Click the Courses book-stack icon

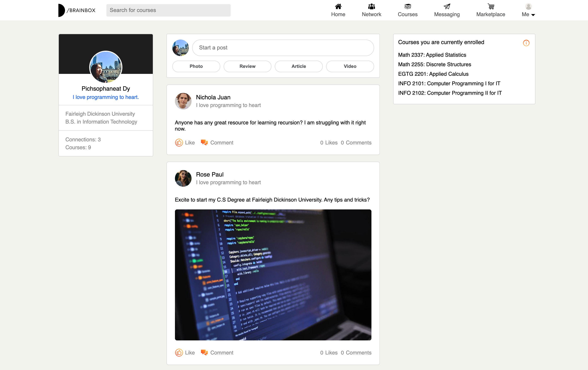[x=407, y=6]
